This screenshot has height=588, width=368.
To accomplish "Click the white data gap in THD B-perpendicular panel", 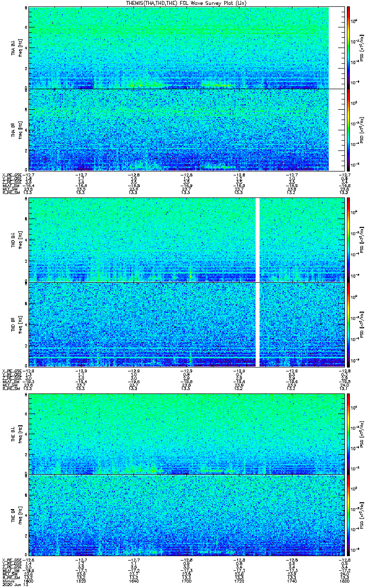I will click(x=257, y=240).
